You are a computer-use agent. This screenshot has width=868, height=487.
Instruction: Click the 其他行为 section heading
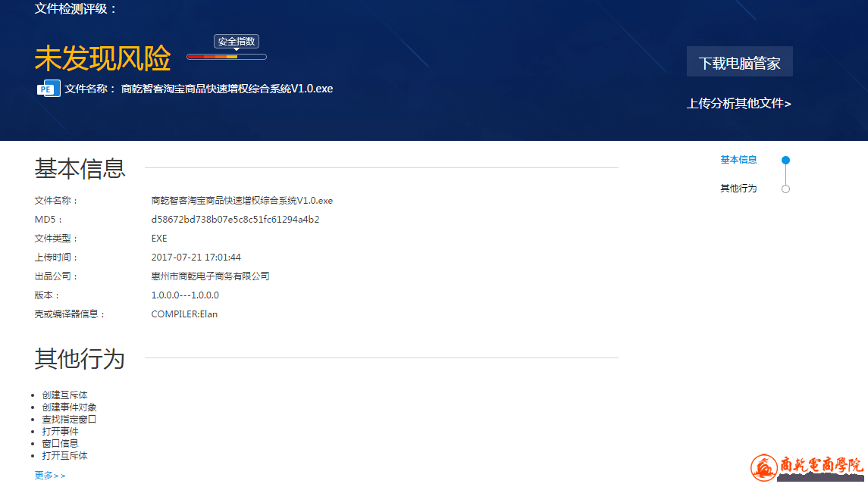coord(80,359)
